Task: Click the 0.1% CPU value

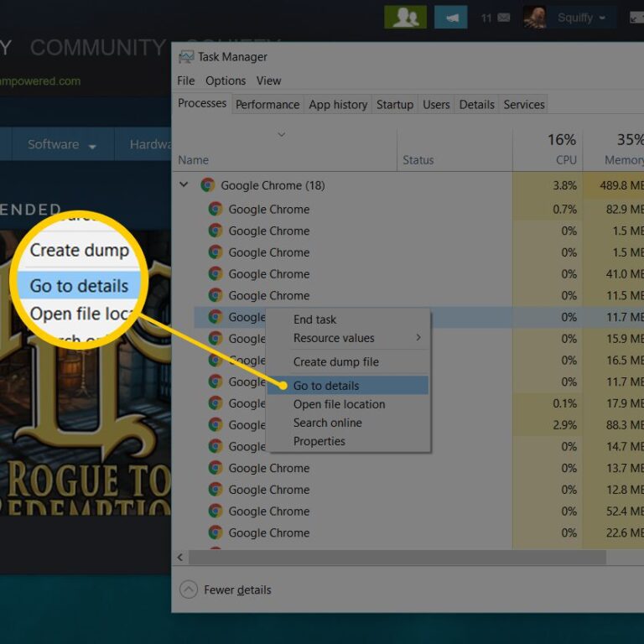Action: pos(564,403)
